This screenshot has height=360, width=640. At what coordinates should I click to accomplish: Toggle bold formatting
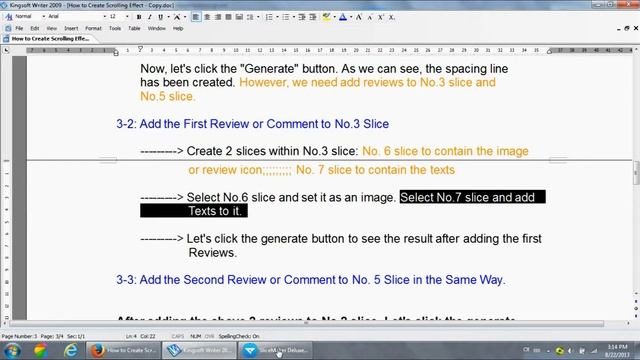139,17
